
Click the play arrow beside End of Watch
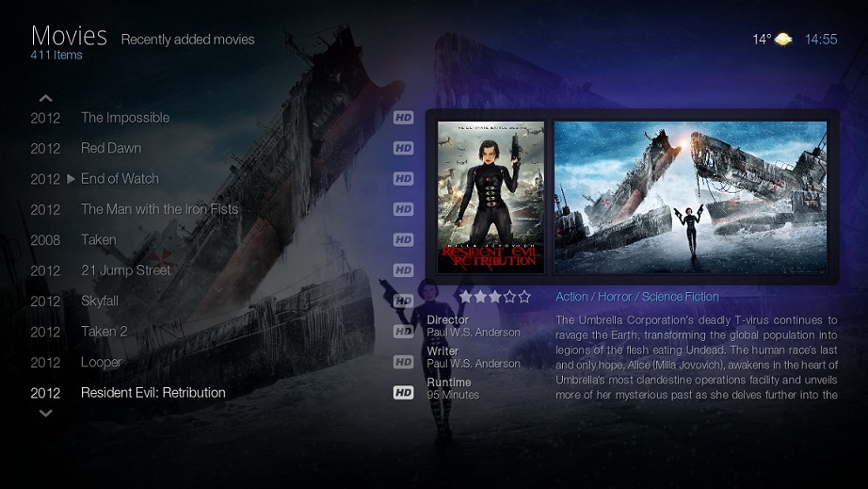point(71,178)
